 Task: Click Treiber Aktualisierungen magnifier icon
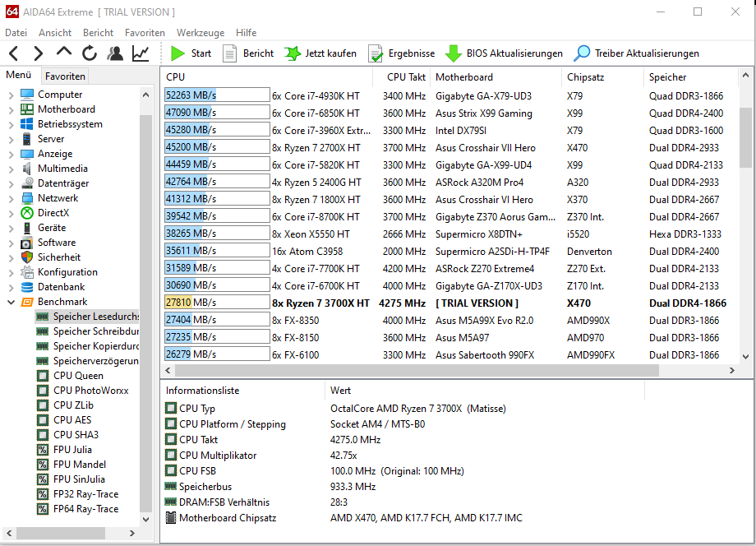[x=582, y=53]
